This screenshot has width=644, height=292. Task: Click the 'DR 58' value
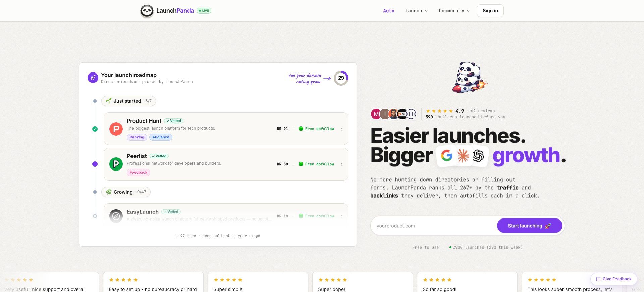pyautogui.click(x=282, y=164)
